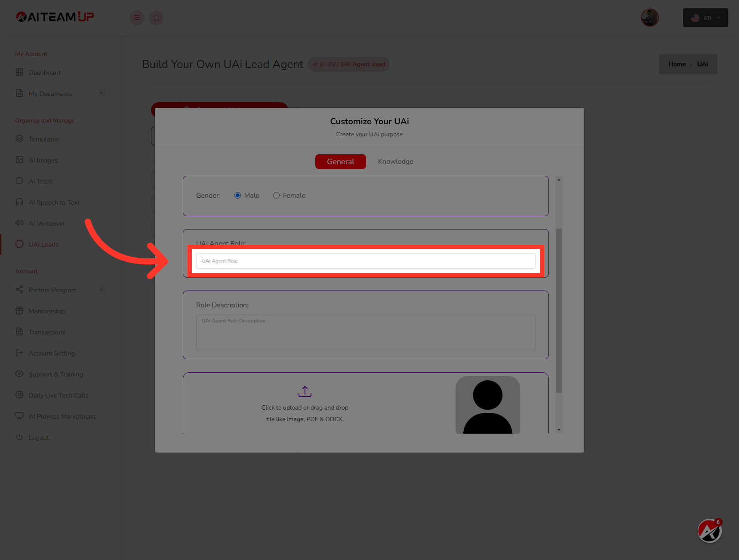Screen dimensions: 739x560
Task: Select the Male gender radio button
Action: click(237, 196)
